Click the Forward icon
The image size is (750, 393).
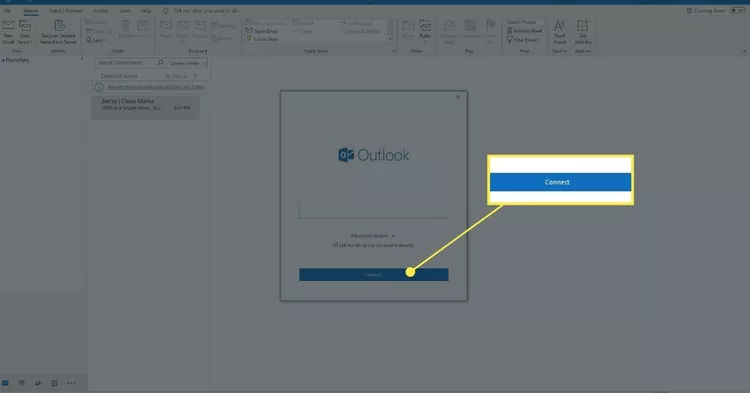[x=200, y=30]
